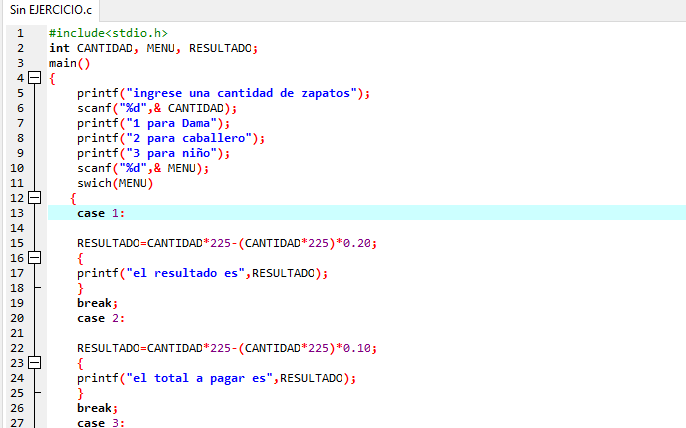This screenshot has height=428, width=686.
Task: Click the "el resultado es" printf line
Action: tap(203, 273)
